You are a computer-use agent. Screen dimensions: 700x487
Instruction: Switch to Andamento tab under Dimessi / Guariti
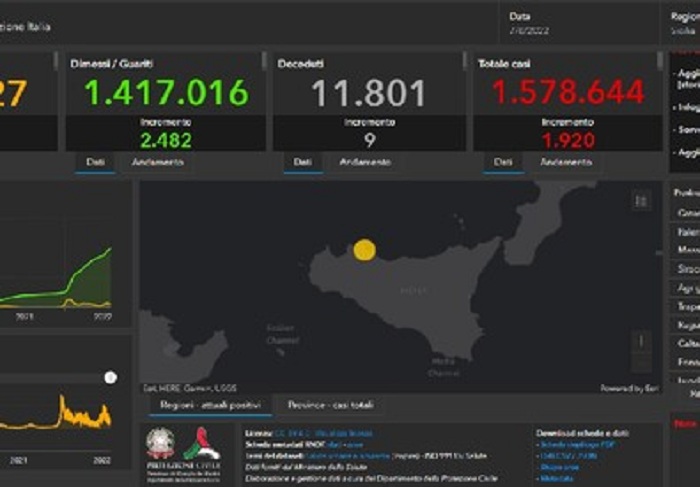click(150, 162)
